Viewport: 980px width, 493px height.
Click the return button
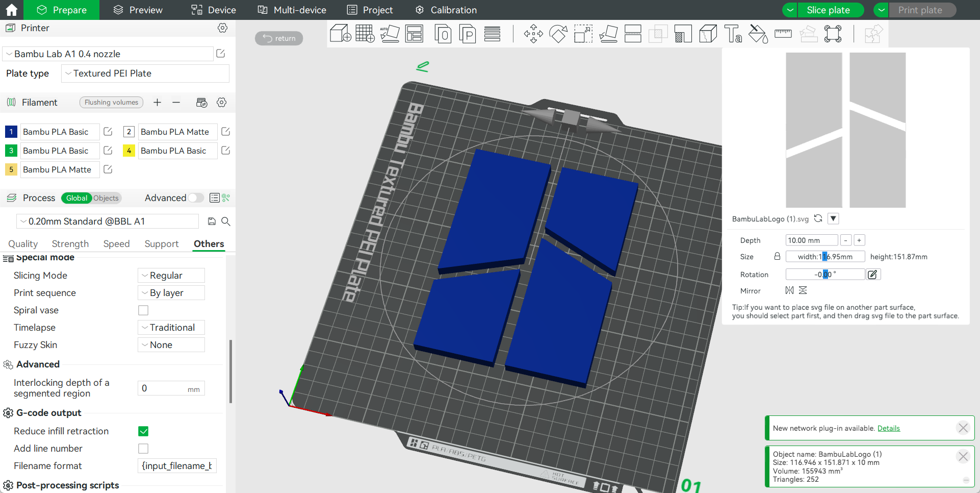click(279, 38)
